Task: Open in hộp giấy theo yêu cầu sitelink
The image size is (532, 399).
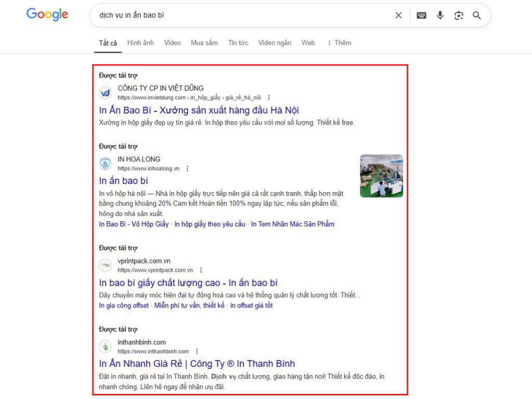Action: [210, 224]
